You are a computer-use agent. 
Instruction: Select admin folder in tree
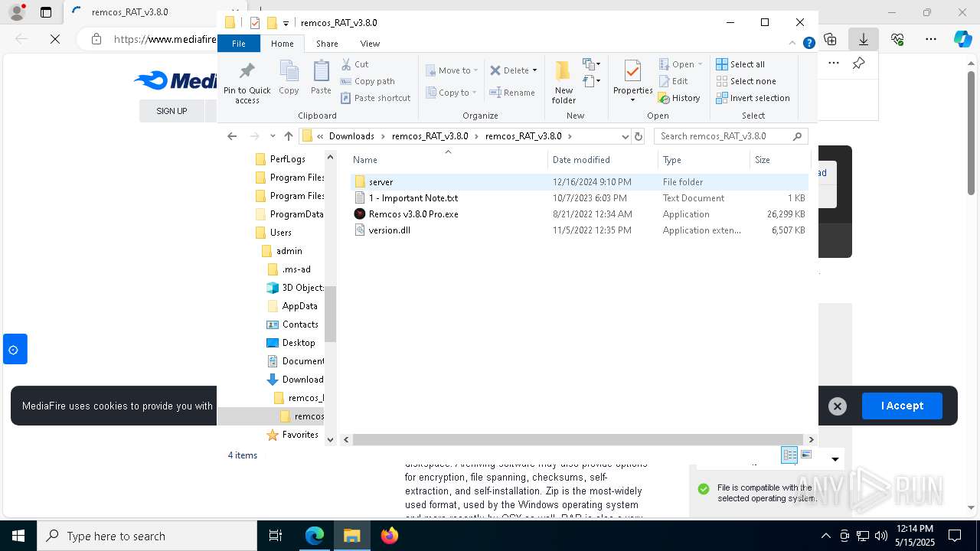click(x=289, y=251)
